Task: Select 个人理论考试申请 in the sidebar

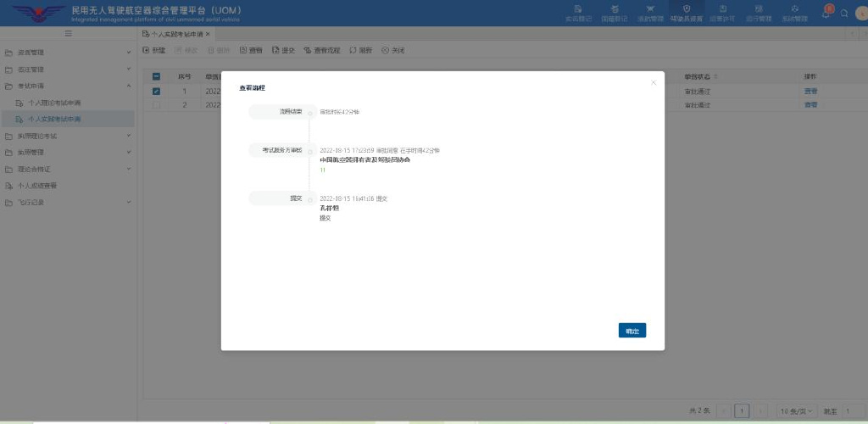Action: (x=54, y=103)
